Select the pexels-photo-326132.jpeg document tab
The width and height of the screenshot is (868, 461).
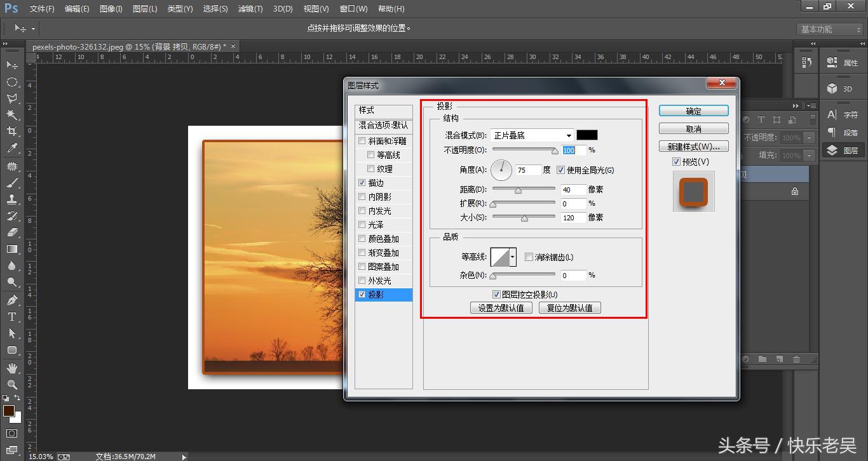[126, 46]
